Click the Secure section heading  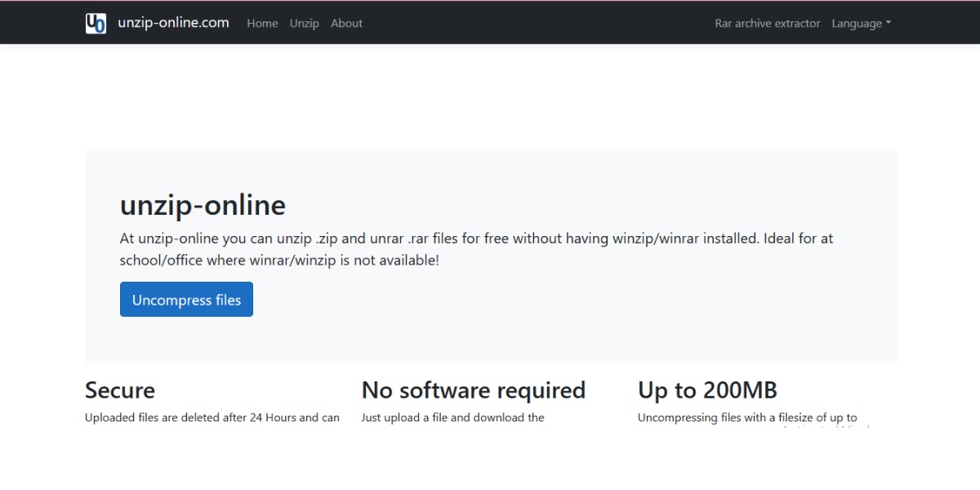coord(120,390)
